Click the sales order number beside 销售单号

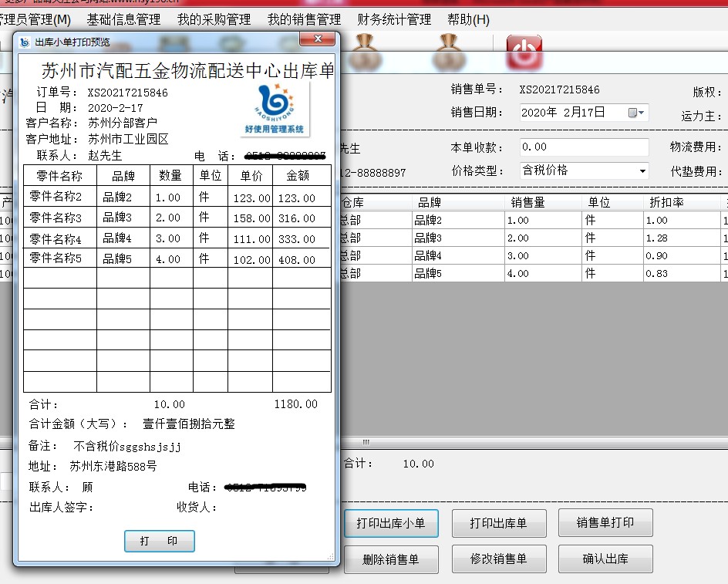click(559, 89)
